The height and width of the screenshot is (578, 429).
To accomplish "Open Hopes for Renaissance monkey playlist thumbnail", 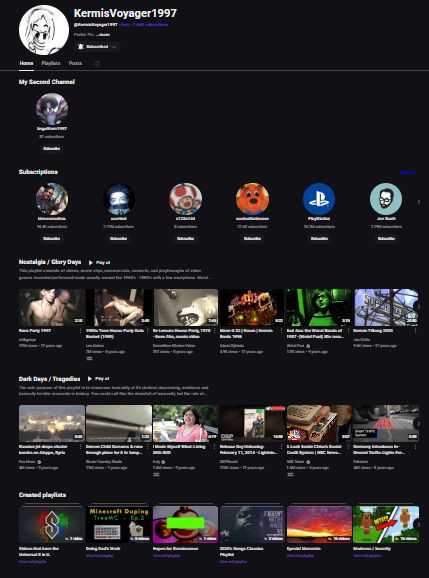I will [185, 524].
